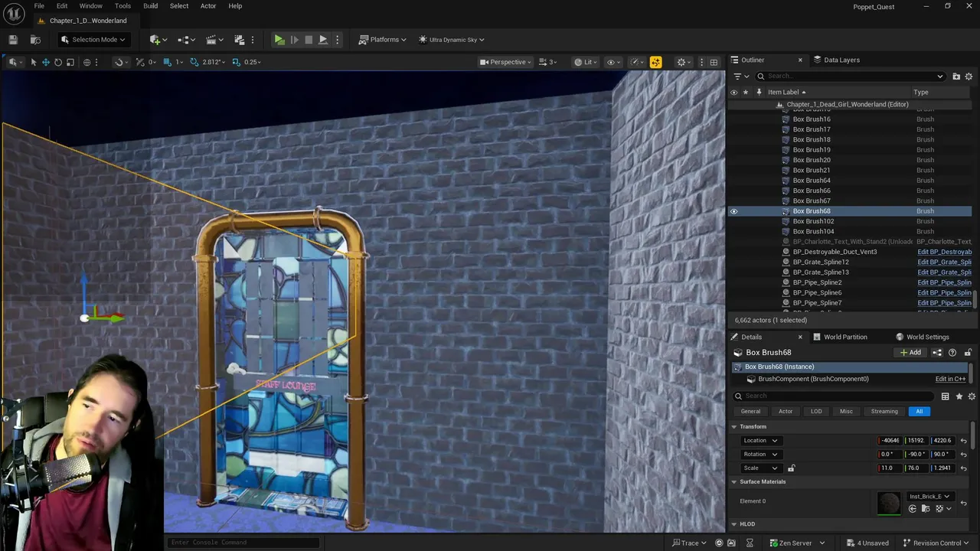Select BP_Grate_Spline12 in the Outliner
Image resolution: width=980 pixels, height=551 pixels.
point(821,262)
